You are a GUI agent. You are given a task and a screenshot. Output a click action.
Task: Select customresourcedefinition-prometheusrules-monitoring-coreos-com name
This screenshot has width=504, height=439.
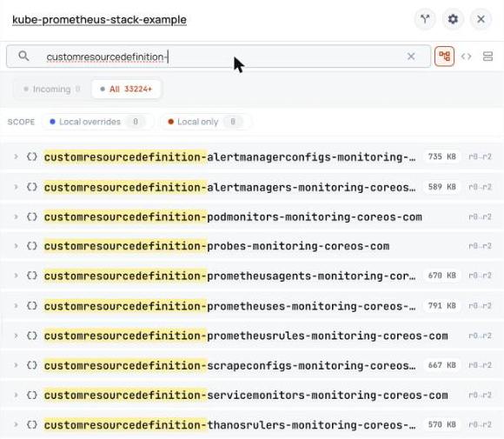[246, 336]
